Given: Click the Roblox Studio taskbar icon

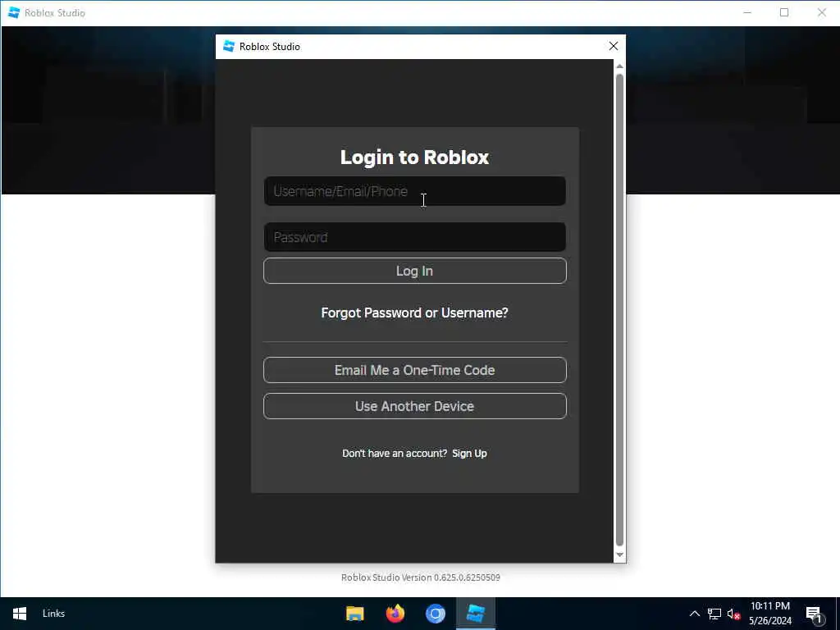Looking at the screenshot, I should (476, 614).
